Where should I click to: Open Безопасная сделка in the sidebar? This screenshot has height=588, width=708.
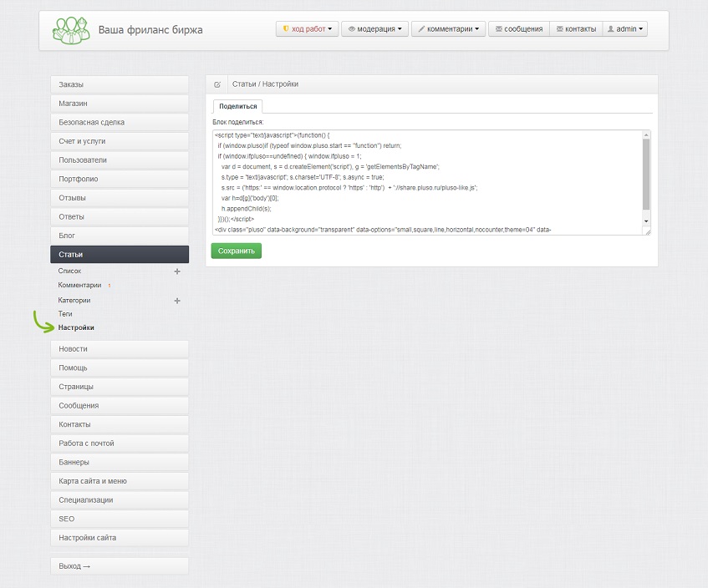click(x=120, y=122)
